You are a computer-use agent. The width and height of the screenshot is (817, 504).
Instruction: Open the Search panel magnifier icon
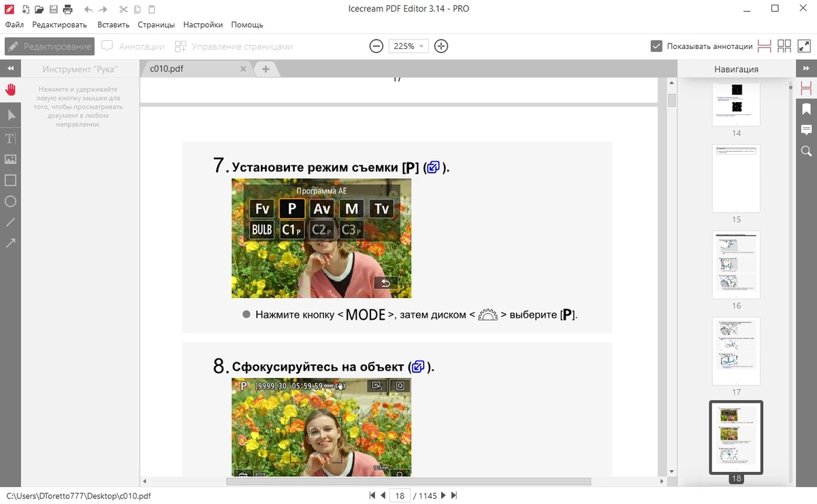806,150
